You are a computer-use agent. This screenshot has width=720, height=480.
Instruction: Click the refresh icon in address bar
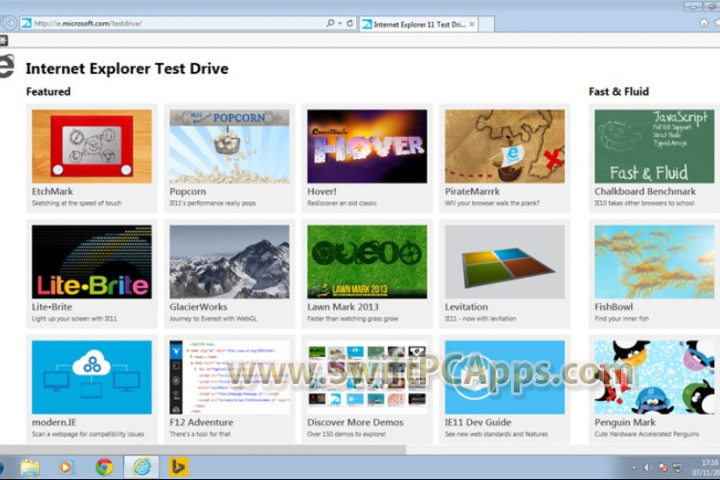(350, 23)
